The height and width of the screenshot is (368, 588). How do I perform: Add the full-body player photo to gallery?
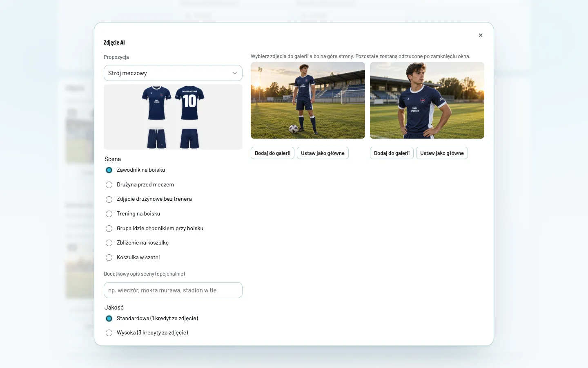point(272,153)
